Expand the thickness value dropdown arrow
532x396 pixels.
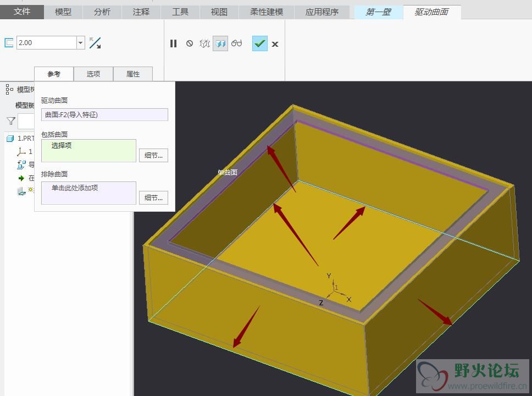point(81,43)
